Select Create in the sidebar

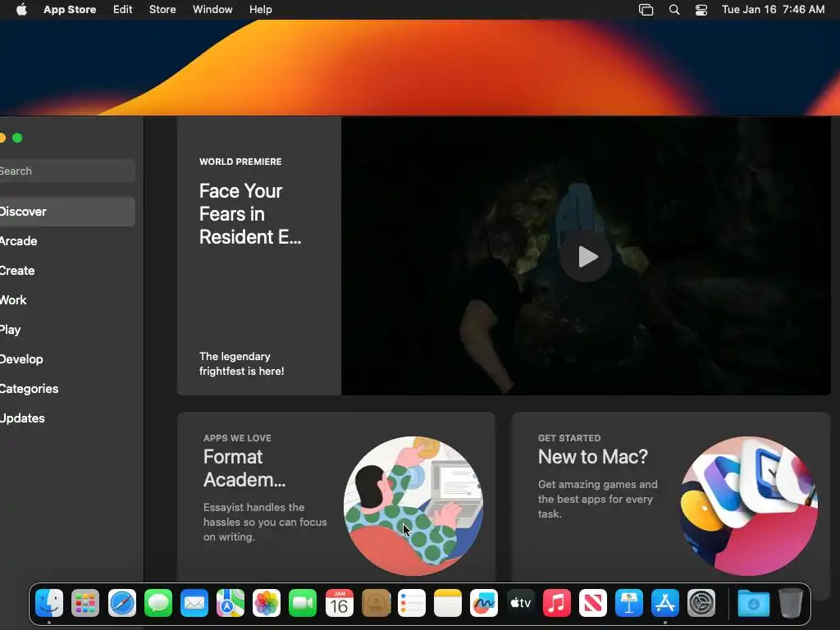[67, 271]
